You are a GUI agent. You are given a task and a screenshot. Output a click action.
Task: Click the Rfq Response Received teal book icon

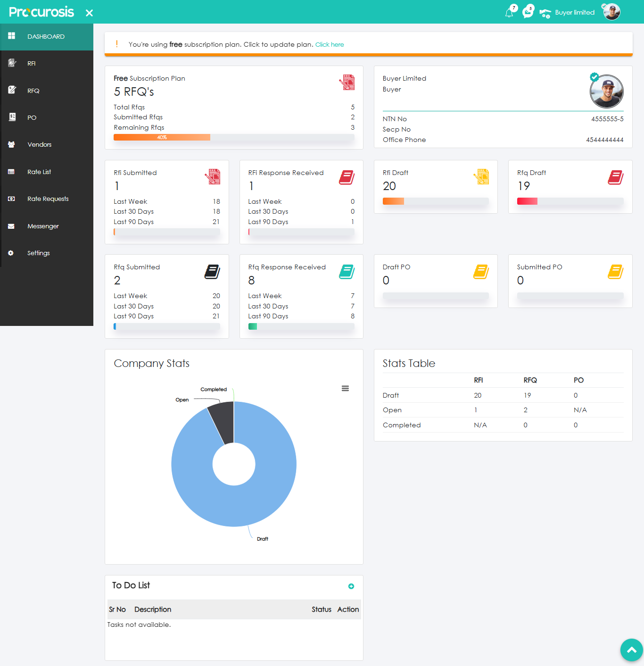point(347,272)
